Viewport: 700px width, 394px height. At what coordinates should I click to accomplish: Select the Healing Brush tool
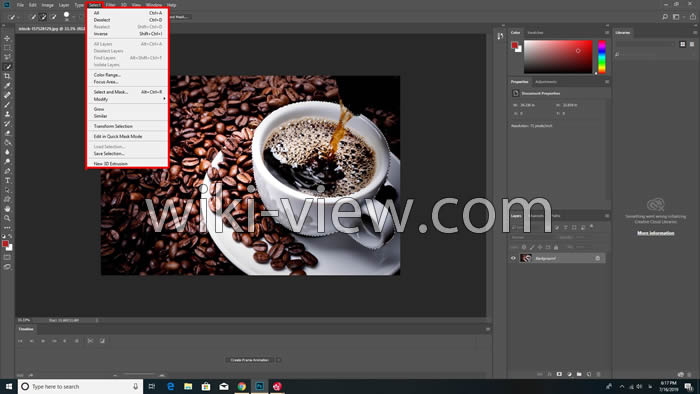coord(7,95)
